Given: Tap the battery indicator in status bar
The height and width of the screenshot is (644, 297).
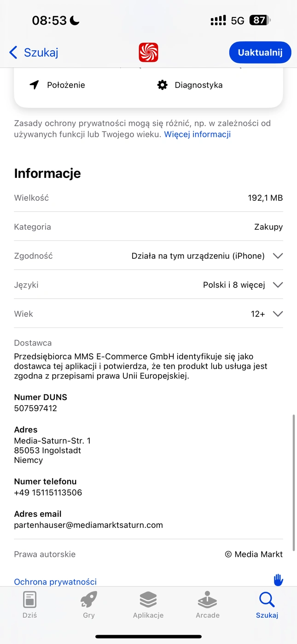Looking at the screenshot, I should click(260, 20).
